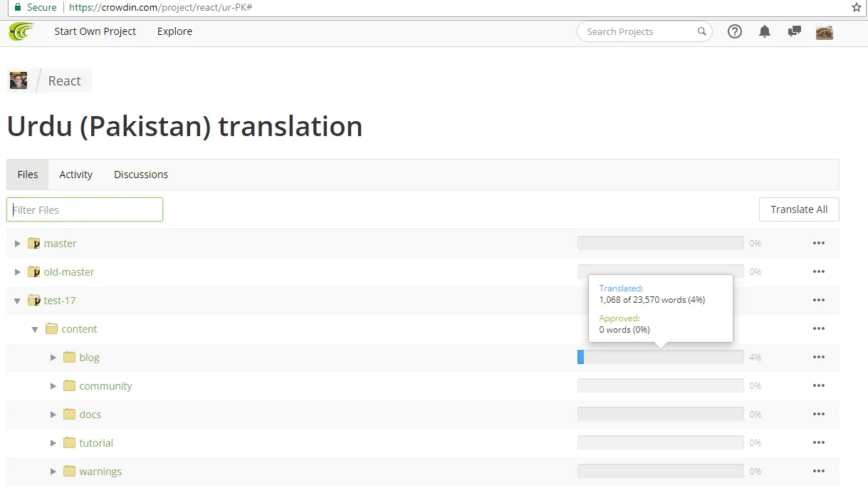
Task: Click the docs progress bar
Action: (661, 414)
